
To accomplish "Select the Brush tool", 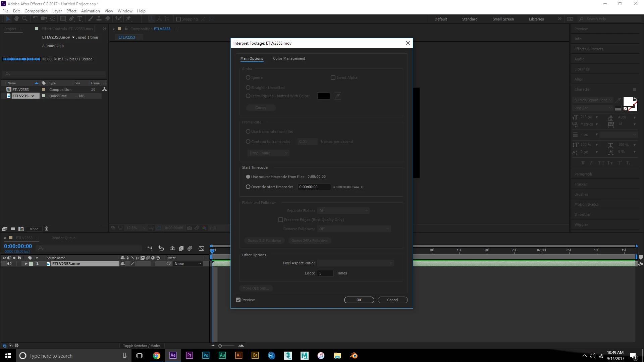I will click(x=91, y=19).
